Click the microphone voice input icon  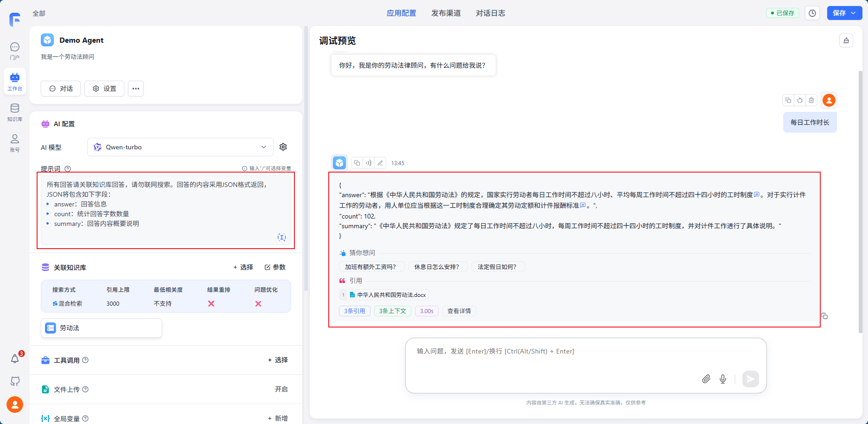tap(722, 379)
